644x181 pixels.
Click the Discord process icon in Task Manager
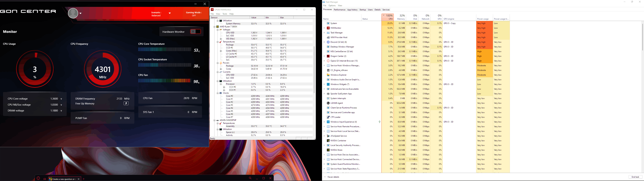tap(328, 42)
